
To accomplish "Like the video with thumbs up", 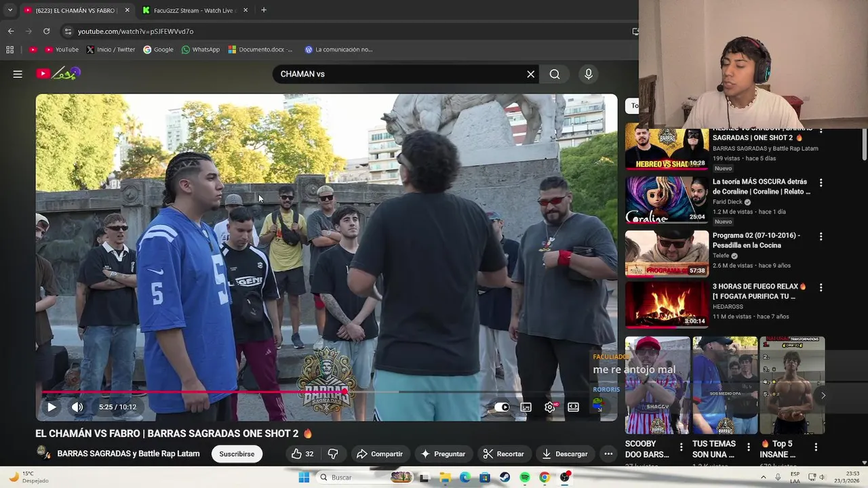I will [302, 454].
